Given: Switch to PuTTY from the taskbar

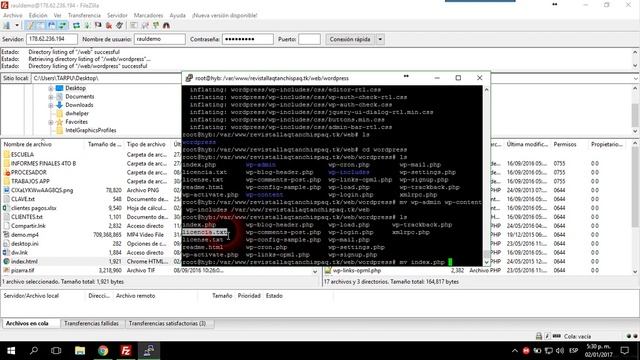Looking at the screenshot, I should [x=149, y=351].
